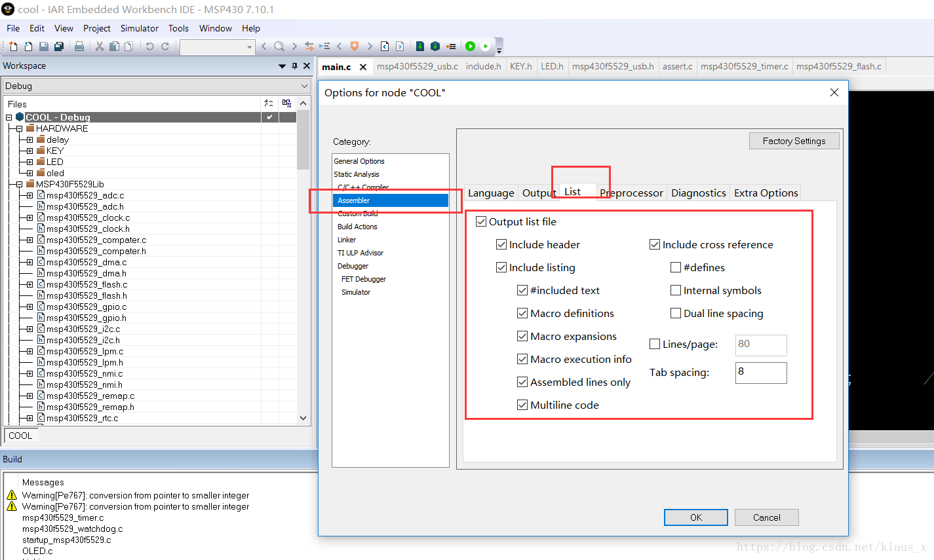Click the Open file toolbar icon
This screenshot has width=934, height=560.
click(28, 46)
